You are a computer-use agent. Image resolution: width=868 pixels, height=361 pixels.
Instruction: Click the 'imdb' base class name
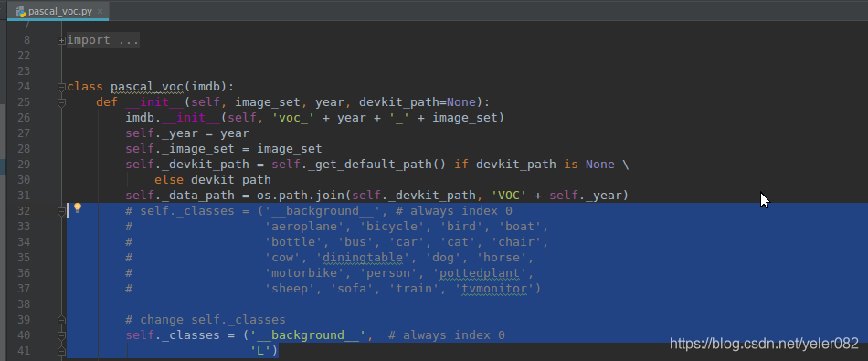206,87
